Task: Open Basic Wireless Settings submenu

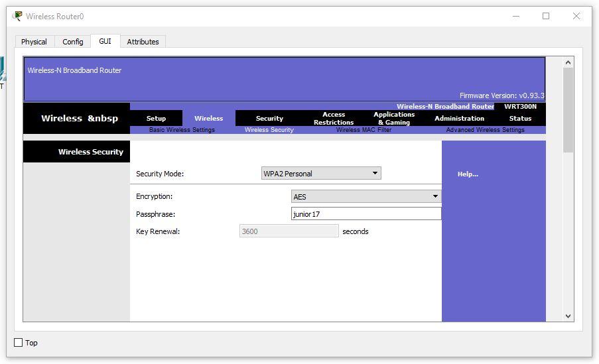Action: (x=182, y=130)
